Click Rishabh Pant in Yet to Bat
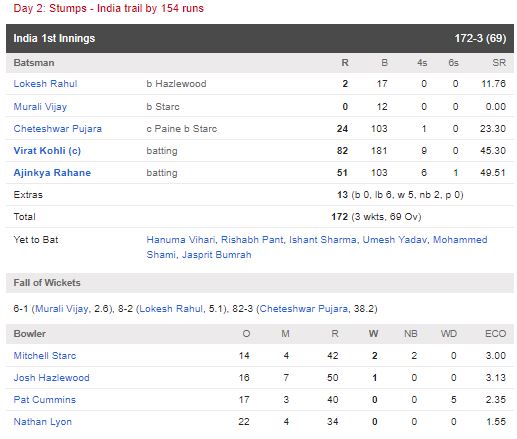This screenshot has width=517, height=439. [x=252, y=240]
